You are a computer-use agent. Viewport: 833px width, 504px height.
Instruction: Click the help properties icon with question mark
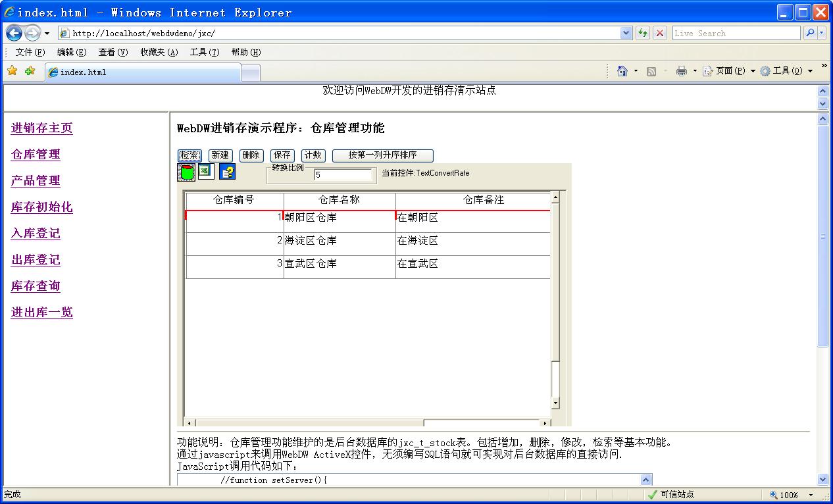(x=227, y=172)
